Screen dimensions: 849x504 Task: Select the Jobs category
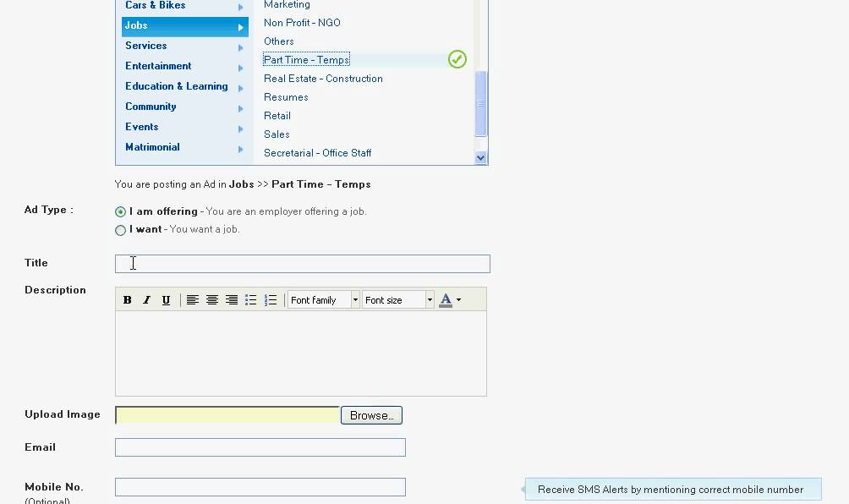(185, 26)
